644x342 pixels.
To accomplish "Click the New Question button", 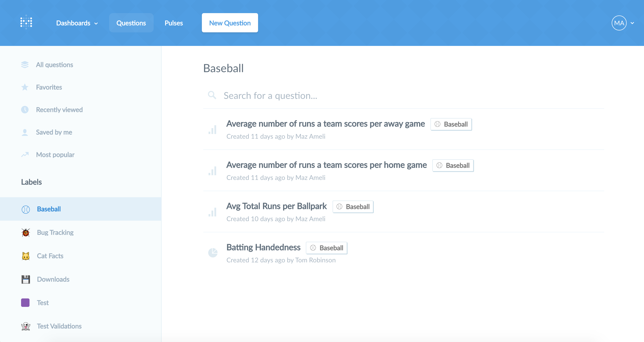I will click(230, 23).
